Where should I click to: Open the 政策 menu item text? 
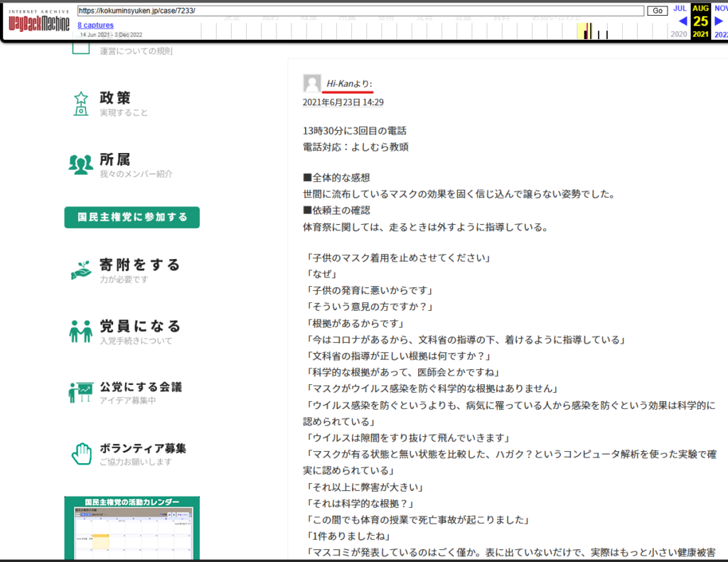click(115, 98)
